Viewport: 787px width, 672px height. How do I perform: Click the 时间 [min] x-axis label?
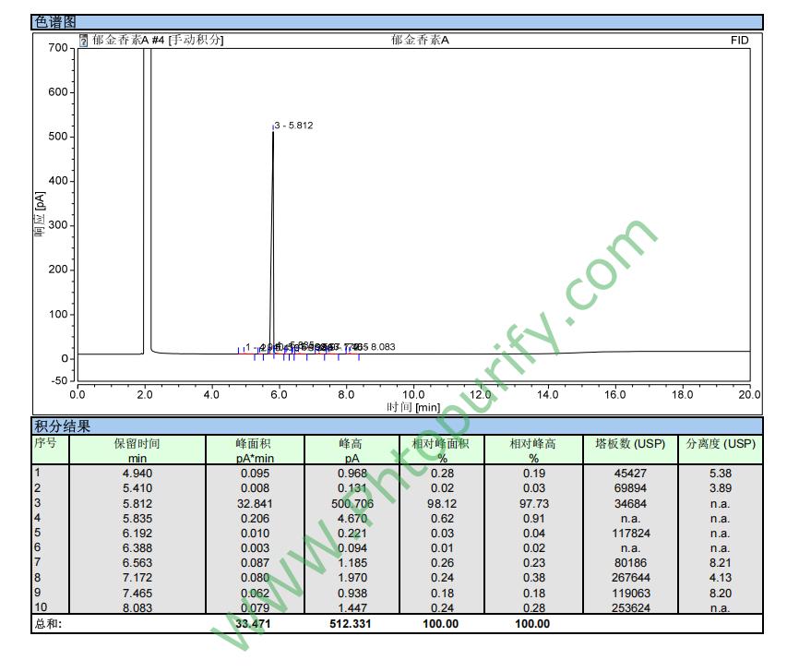coord(413,407)
